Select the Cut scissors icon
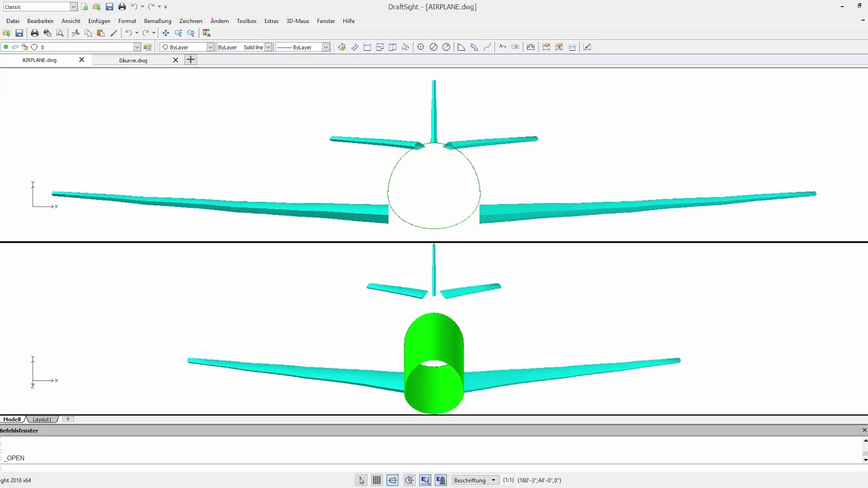Viewport: 868px width, 488px height. coord(75,33)
